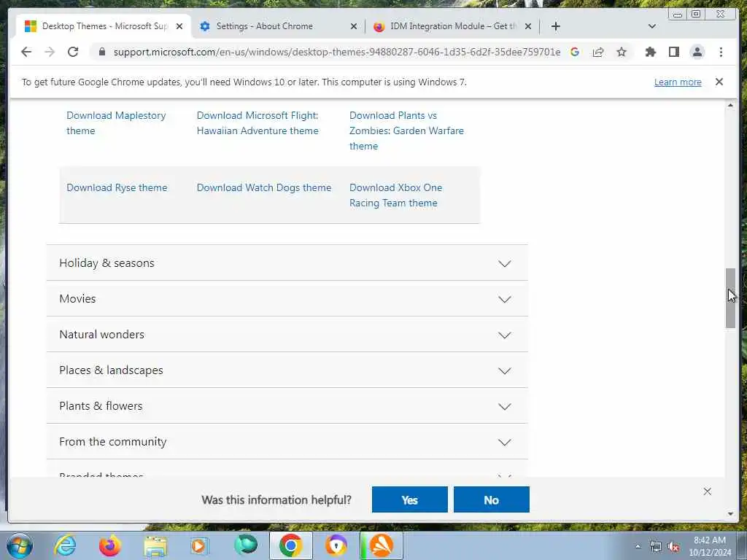Click the address bar URL
This screenshot has height=560, width=747.
[x=336, y=52]
